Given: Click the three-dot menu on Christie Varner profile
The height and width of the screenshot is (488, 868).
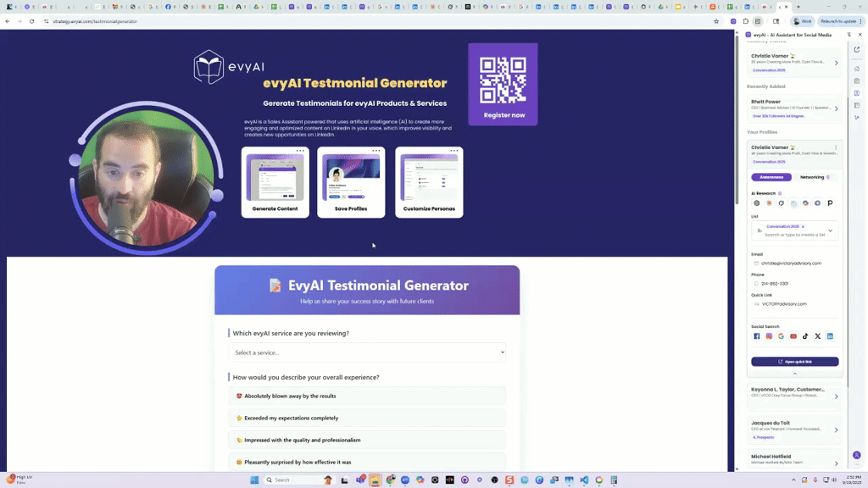Looking at the screenshot, I should 836,147.
